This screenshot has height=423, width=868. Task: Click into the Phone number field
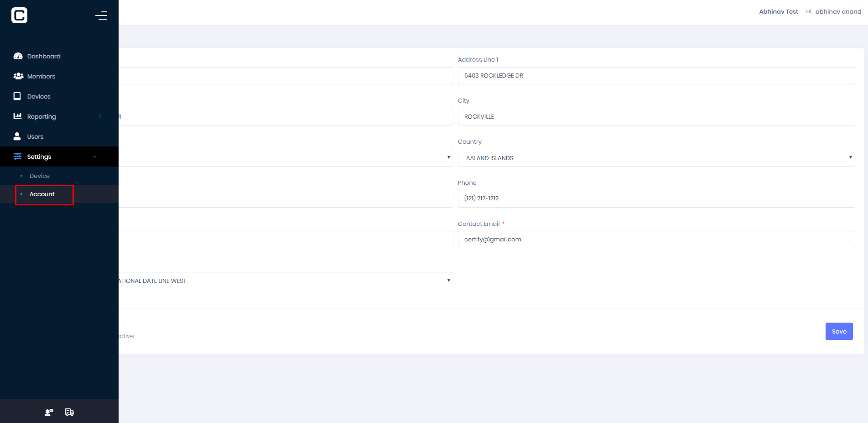656,198
